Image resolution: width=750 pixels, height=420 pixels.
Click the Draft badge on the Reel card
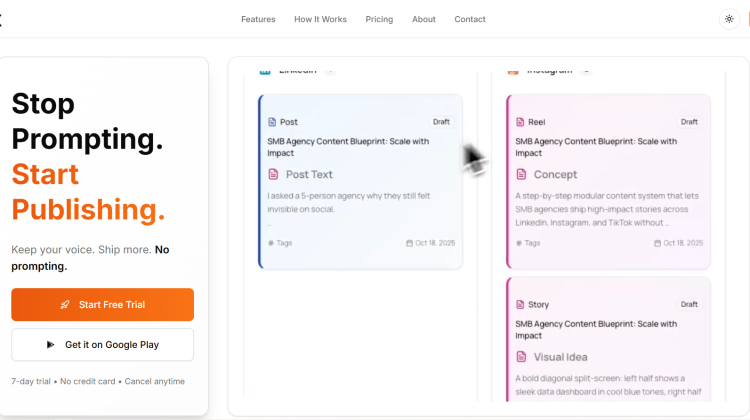[689, 122]
